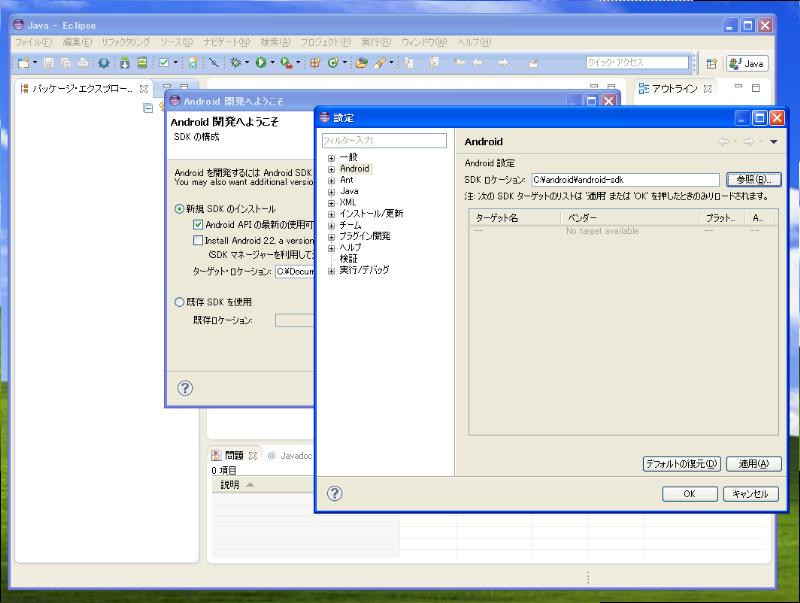Image resolution: width=800 pixels, height=603 pixels.
Task: Close the 問題 tab via its X
Action: tap(253, 456)
